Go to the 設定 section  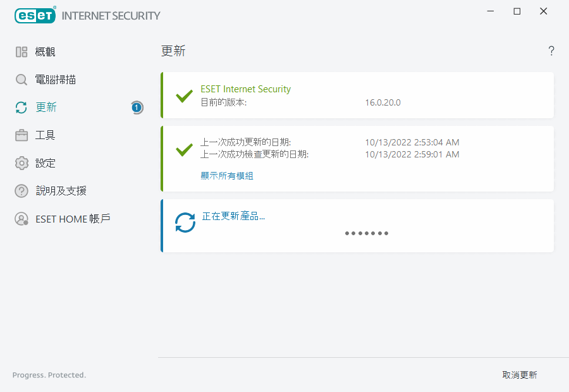click(x=46, y=163)
